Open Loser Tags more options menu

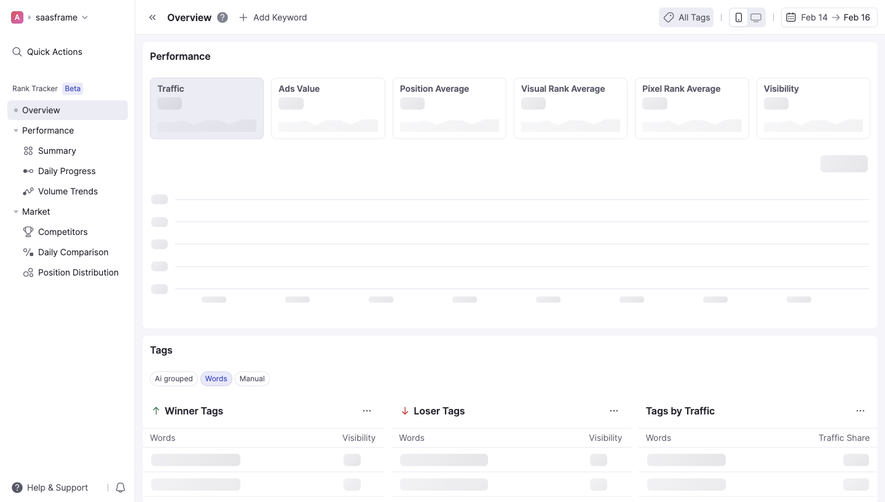click(614, 411)
